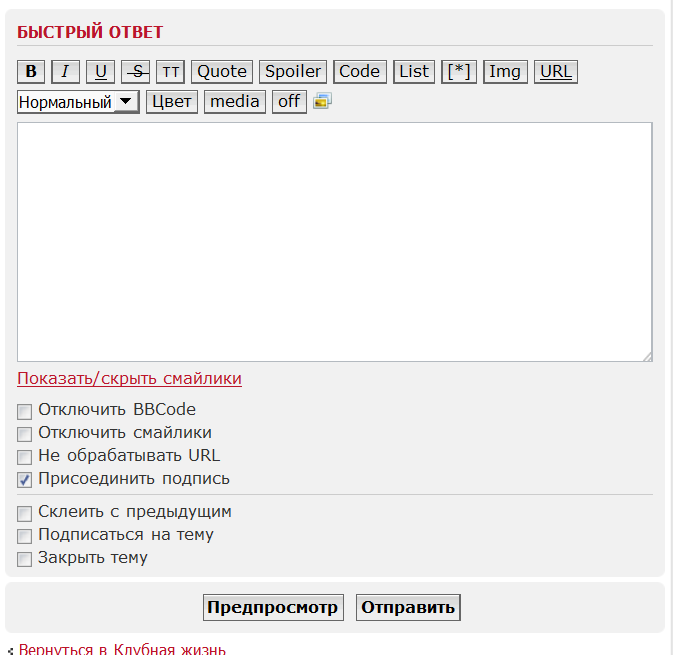
Task: Enable Отключить BBCode checkbox
Action: click(x=25, y=410)
